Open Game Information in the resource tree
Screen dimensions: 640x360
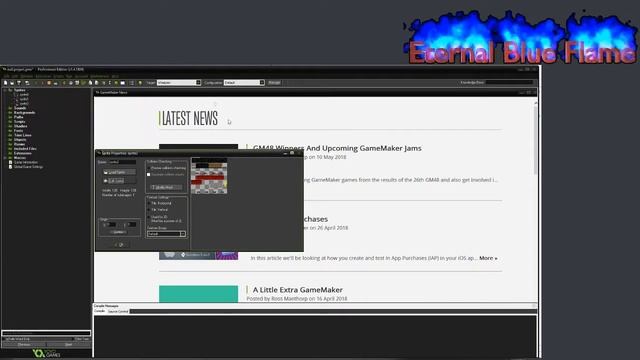pos(26,162)
